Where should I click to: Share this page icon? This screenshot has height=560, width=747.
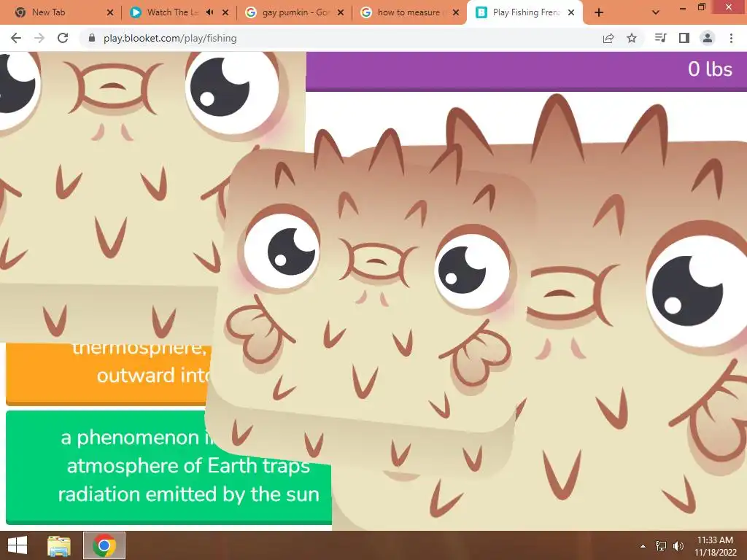(x=608, y=38)
